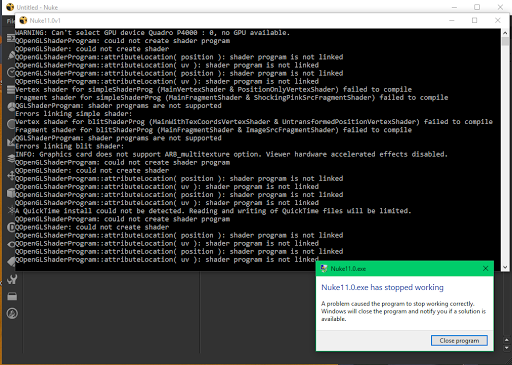Viewport: 512px width, 365px height.
Task: Open the Views nodes eye icon
Action: [x=11, y=244]
